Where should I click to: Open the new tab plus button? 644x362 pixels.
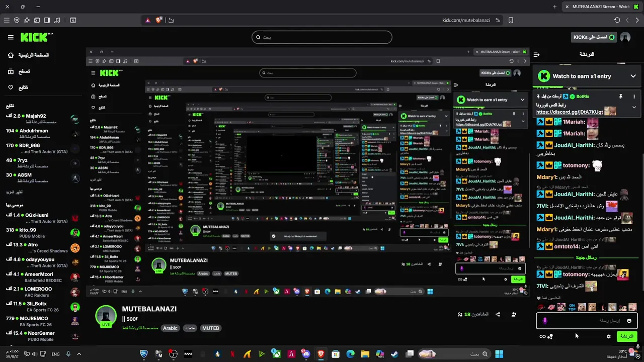point(555,7)
